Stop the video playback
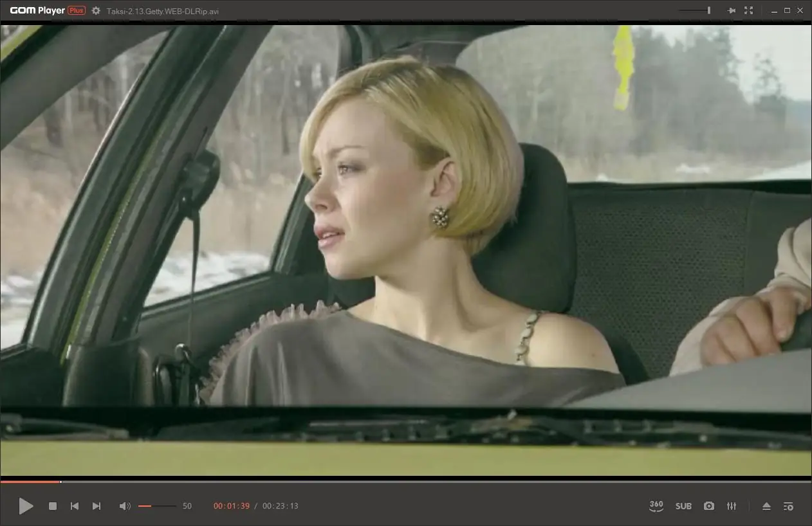812x526 pixels. (53, 506)
